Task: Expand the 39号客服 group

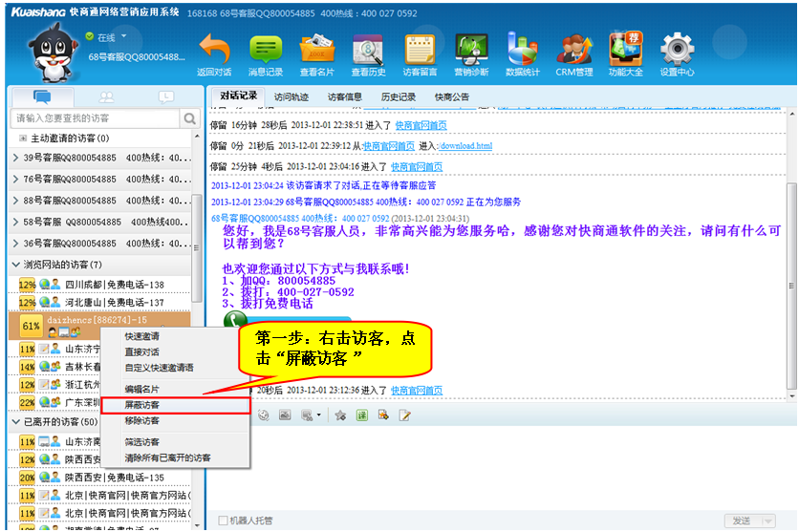Action: 15,157
